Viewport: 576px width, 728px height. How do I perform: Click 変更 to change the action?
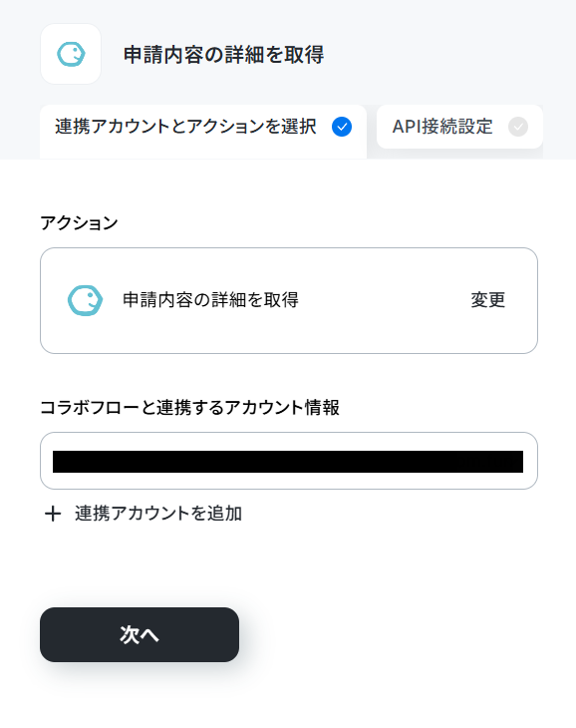tap(488, 300)
